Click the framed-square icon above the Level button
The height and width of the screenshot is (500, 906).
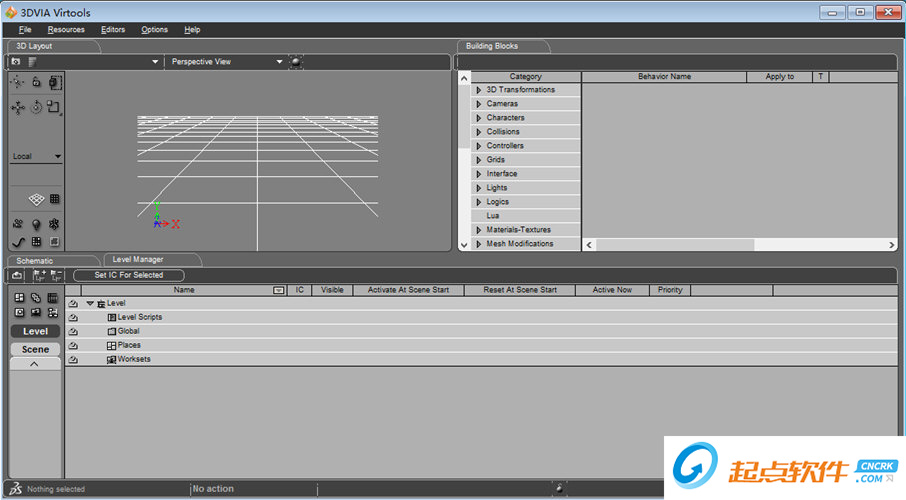tap(19, 313)
